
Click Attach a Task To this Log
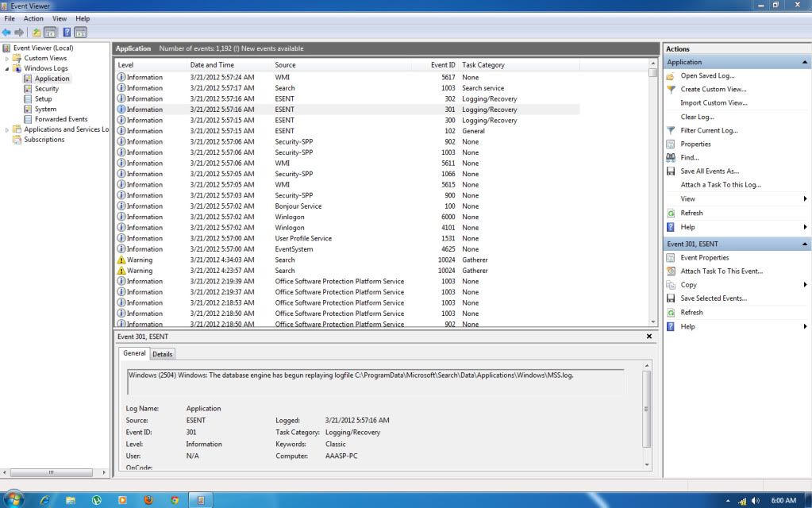(721, 185)
